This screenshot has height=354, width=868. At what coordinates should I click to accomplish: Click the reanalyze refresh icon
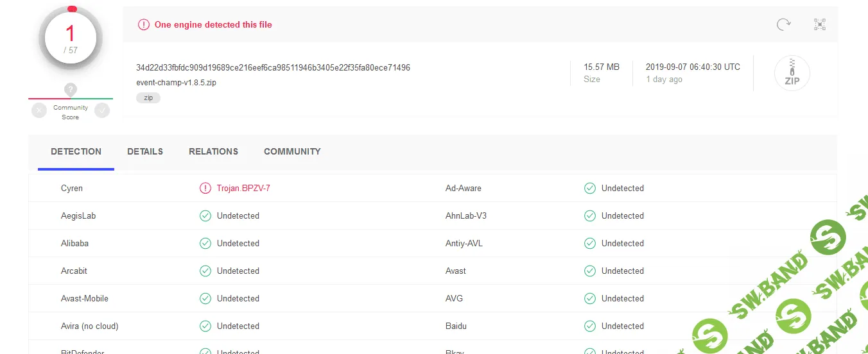tap(783, 24)
